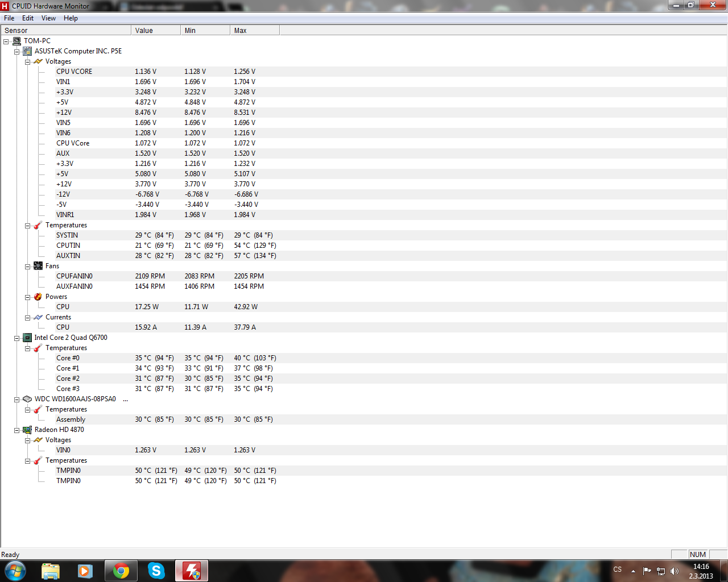Screen dimensions: 728x582
Task: Switch to Google Chrome in taskbar
Action: [121, 571]
